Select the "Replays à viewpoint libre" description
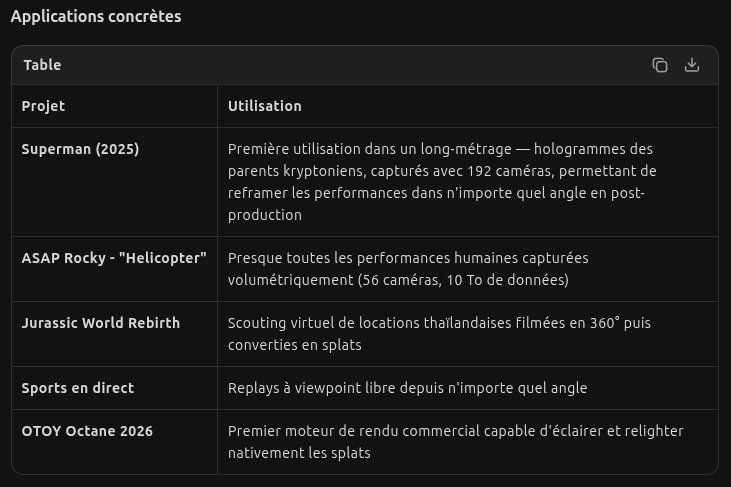The image size is (731, 487). click(x=310, y=388)
